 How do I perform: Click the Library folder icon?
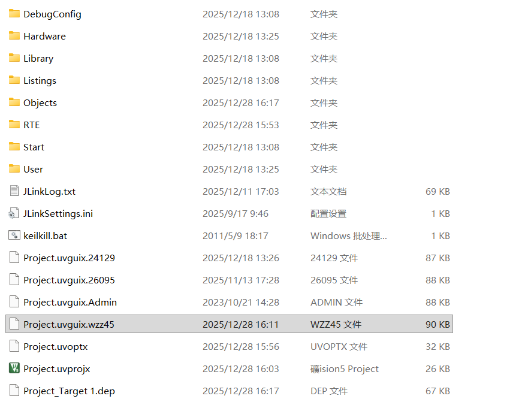14,58
